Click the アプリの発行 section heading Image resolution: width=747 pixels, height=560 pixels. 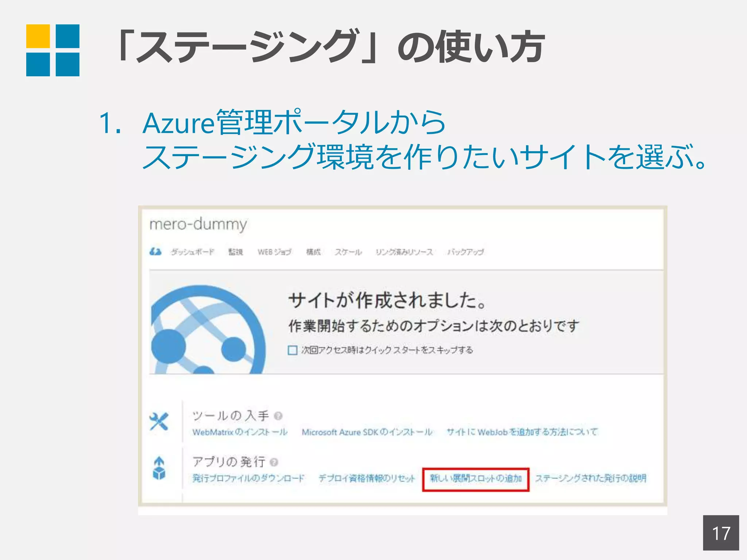[229, 462]
